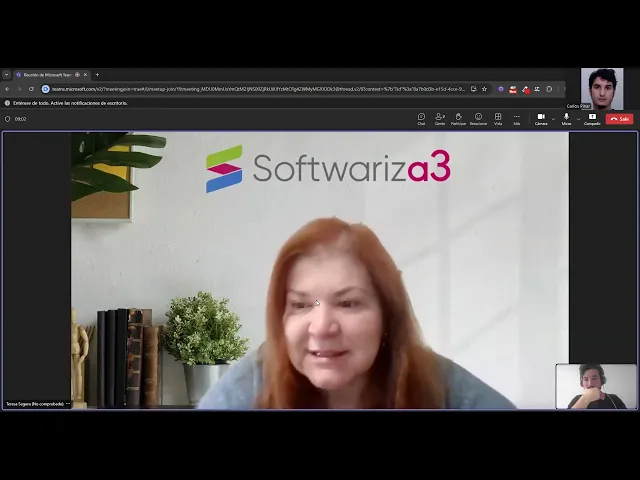Viewport: 640px width, 480px height.
Task: Reload the Teams page
Action: pyautogui.click(x=31, y=89)
